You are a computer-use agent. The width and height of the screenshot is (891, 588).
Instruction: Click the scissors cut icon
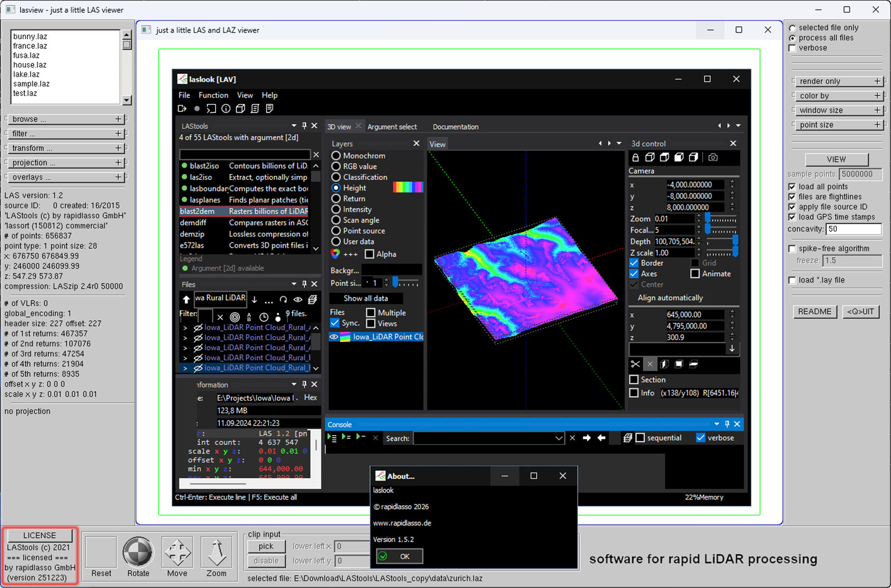[635, 364]
